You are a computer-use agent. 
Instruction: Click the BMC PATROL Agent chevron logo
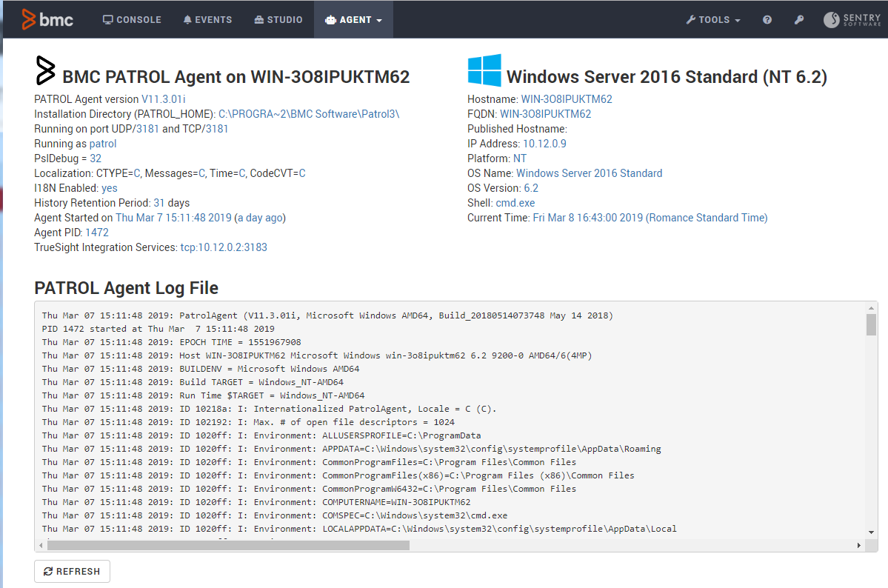pyautogui.click(x=45, y=70)
